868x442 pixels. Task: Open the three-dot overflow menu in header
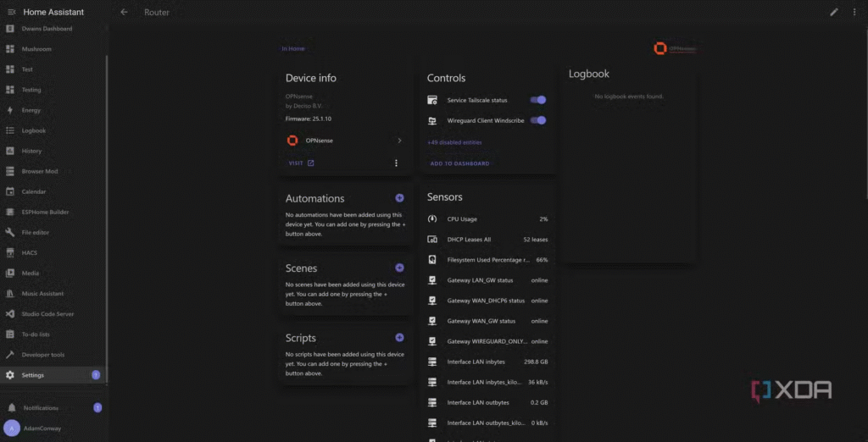(x=854, y=12)
